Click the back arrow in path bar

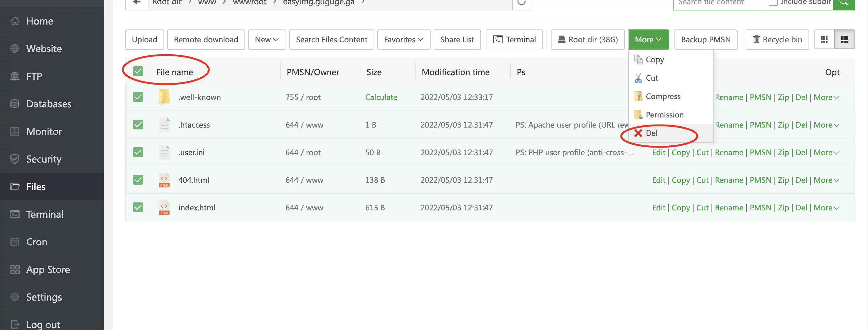pyautogui.click(x=137, y=3)
